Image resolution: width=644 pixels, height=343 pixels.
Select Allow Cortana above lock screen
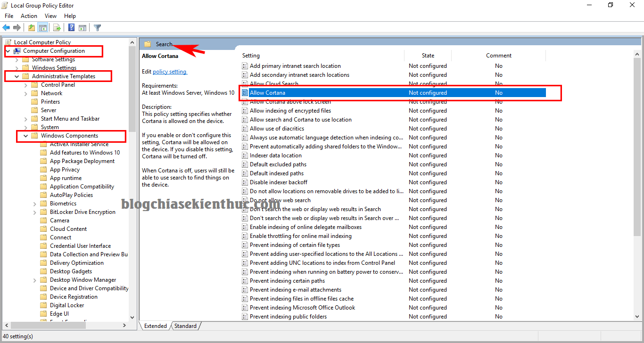[290, 102]
